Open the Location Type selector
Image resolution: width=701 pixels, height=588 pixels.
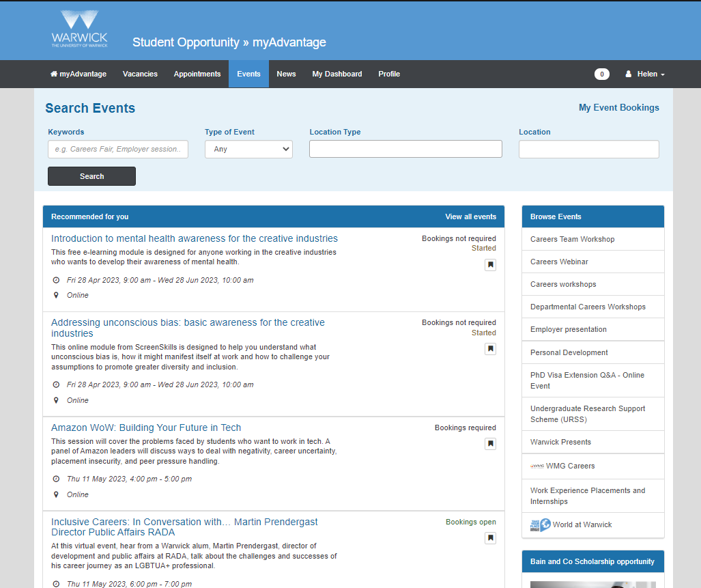pyautogui.click(x=405, y=149)
